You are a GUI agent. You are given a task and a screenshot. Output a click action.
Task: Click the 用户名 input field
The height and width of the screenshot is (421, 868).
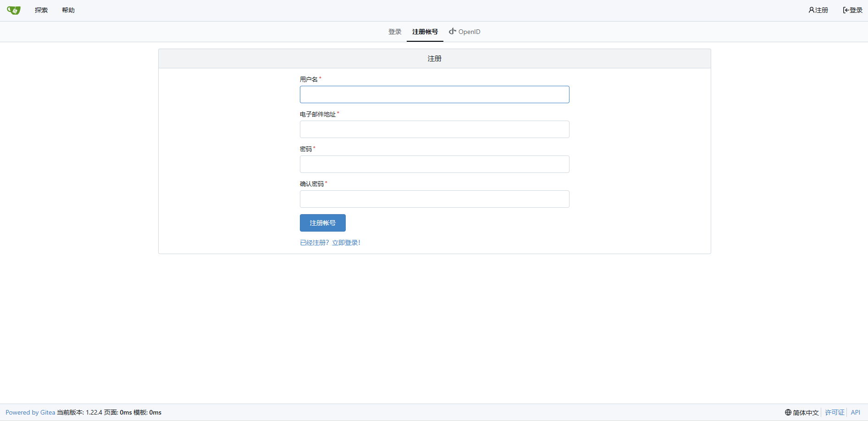pos(434,94)
